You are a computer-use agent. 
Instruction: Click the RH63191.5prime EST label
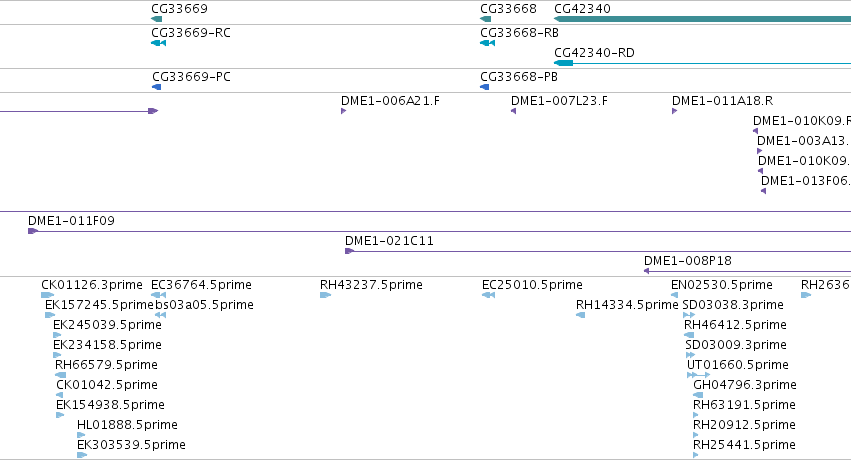[x=744, y=405]
